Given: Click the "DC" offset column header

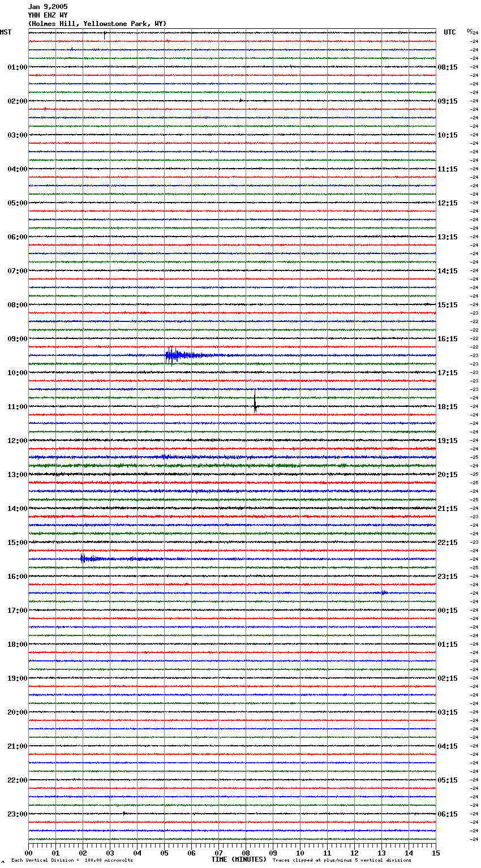Looking at the screenshot, I should (470, 31).
